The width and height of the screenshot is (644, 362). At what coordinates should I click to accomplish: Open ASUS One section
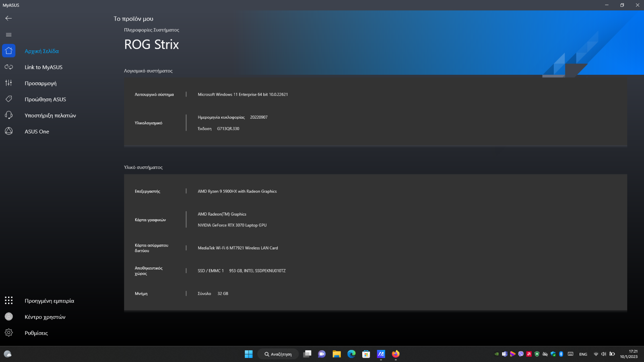(37, 132)
